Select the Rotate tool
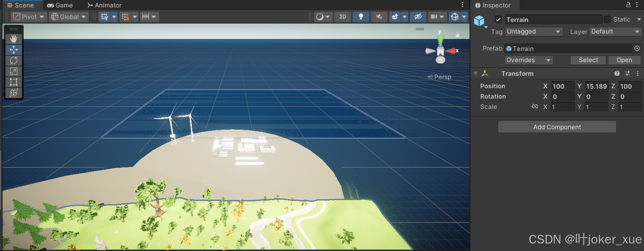 (x=13, y=60)
